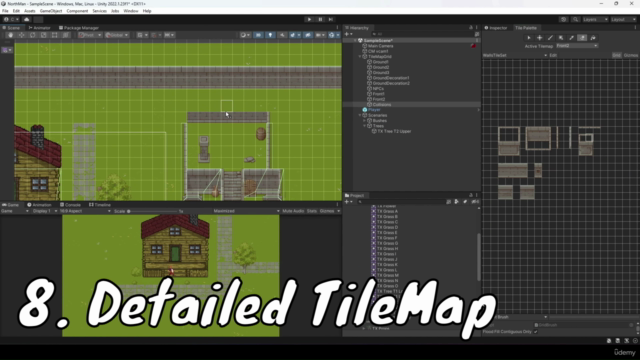The image size is (640, 360).
Task: Open the Maximized dropdown in Game view
Action: 246,211
